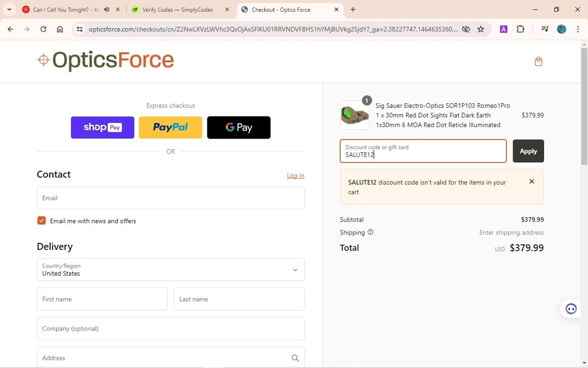588x368 pixels.
Task: Follow the Log in link
Action: pos(296,175)
